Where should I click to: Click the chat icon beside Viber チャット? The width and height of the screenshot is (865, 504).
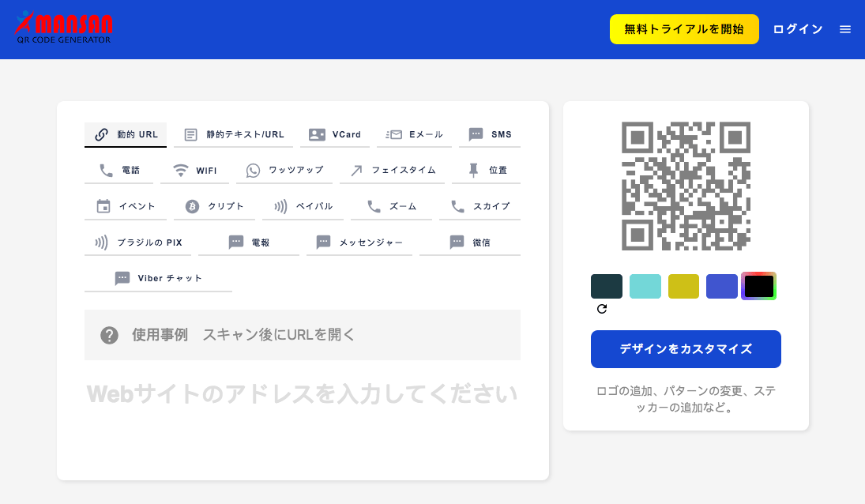122,279
